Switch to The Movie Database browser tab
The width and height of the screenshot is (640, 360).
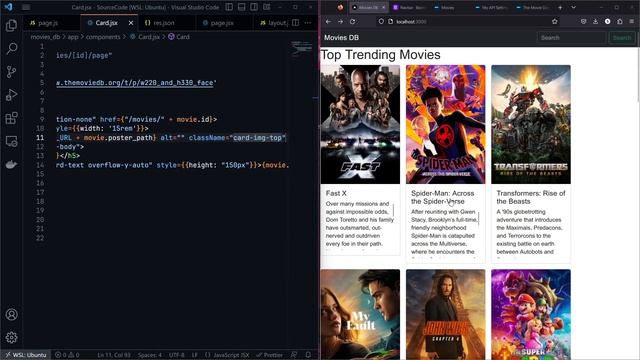533,7
